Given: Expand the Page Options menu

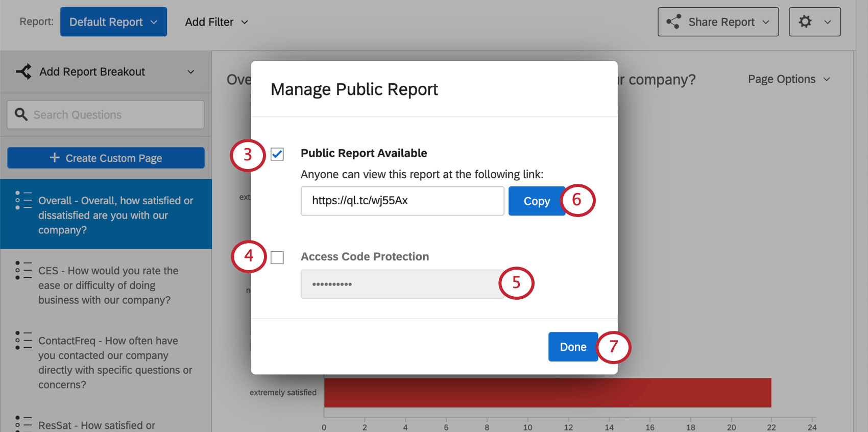Looking at the screenshot, I should click(x=789, y=79).
